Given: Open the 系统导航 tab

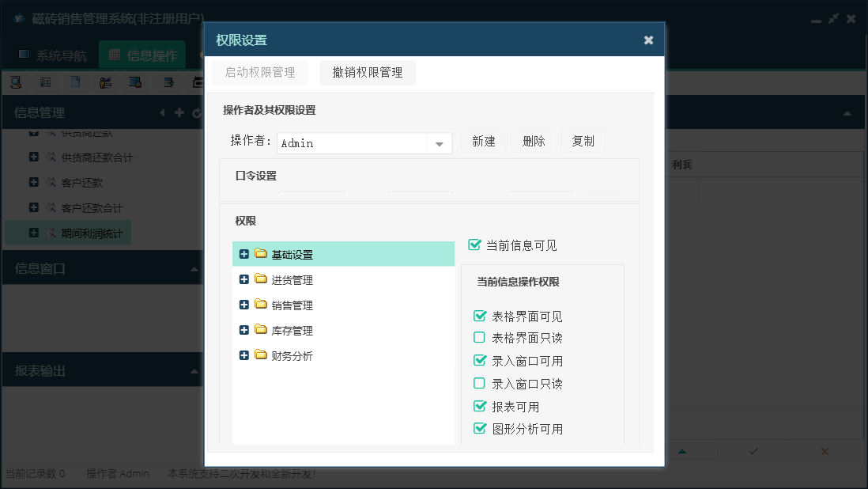Looking at the screenshot, I should [52, 55].
